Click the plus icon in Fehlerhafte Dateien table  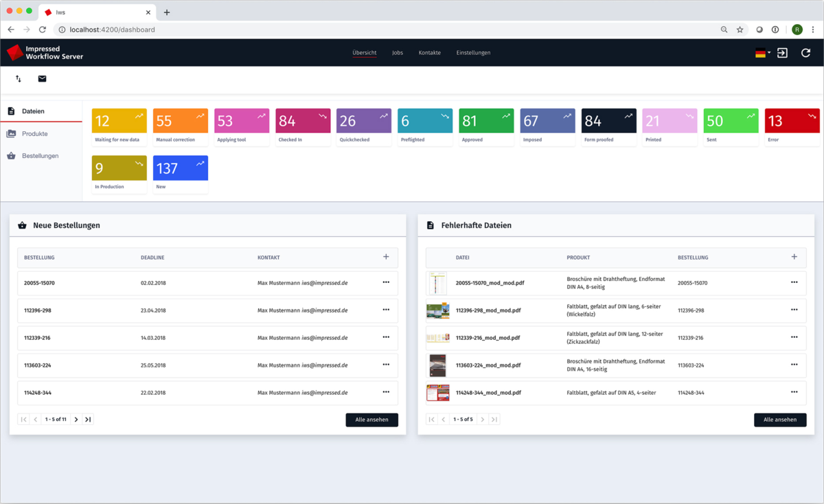[x=794, y=257]
